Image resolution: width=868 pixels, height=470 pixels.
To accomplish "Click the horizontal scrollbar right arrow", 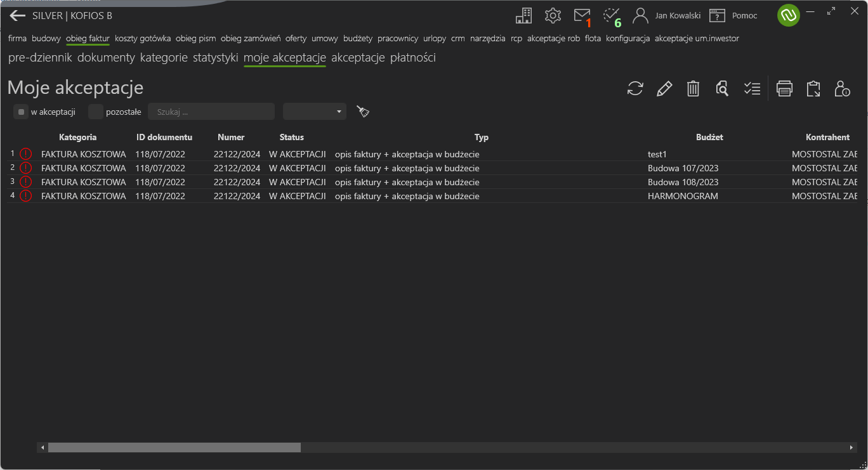I will click(x=852, y=447).
